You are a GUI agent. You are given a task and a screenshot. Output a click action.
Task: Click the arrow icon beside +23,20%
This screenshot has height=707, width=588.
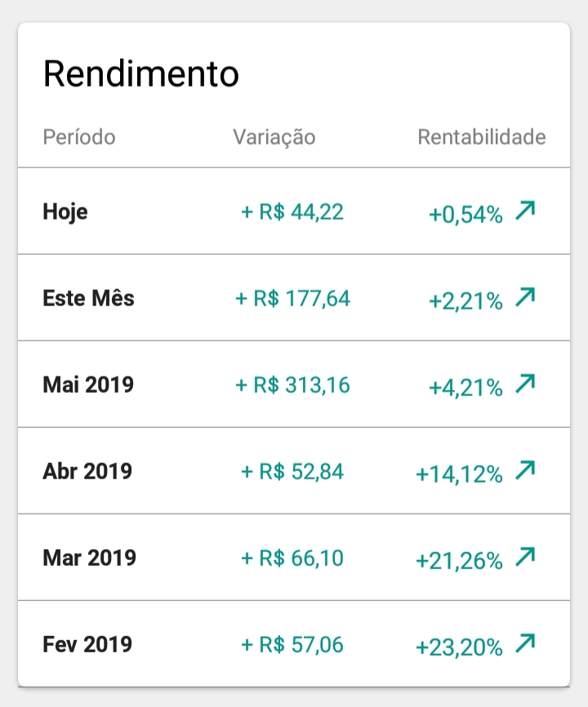click(525, 643)
